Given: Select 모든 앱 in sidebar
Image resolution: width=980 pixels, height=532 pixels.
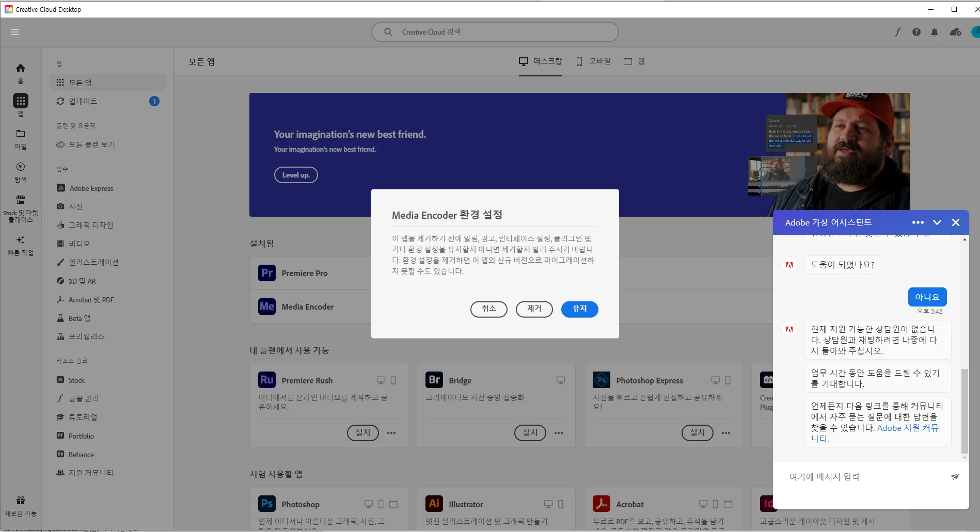Looking at the screenshot, I should point(108,83).
